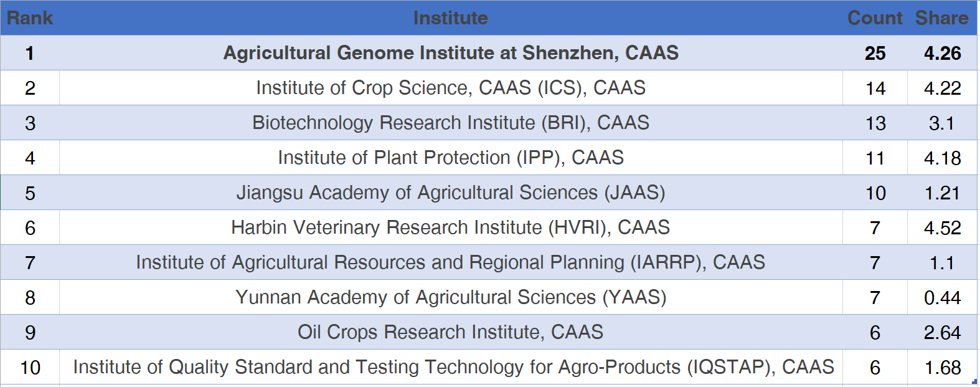Click the Biotechnology Research Institute (BRI) cell
This screenshot has width=980, height=387.
450,123
